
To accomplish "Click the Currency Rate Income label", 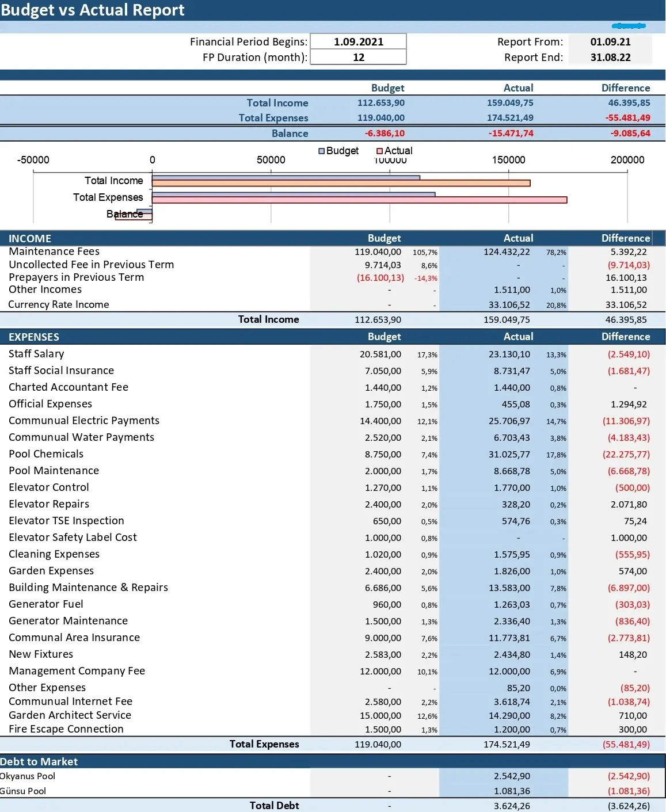I will tap(59, 304).
